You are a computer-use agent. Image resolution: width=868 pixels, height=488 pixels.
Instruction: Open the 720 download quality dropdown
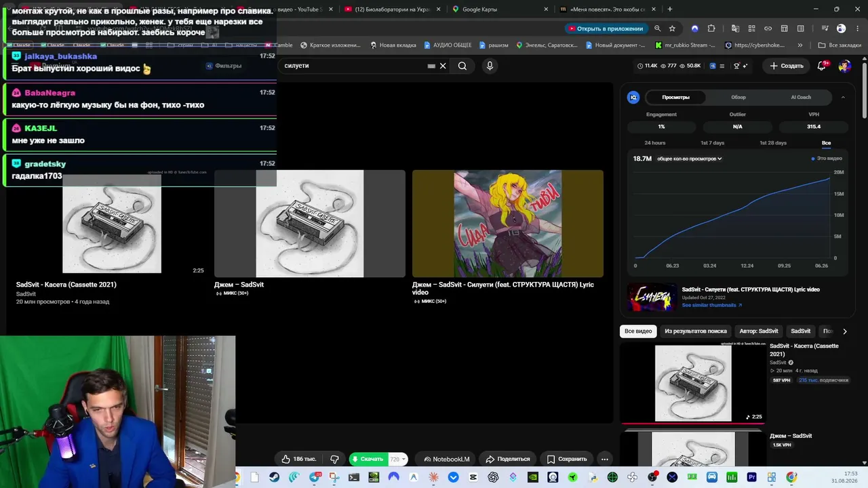click(398, 459)
